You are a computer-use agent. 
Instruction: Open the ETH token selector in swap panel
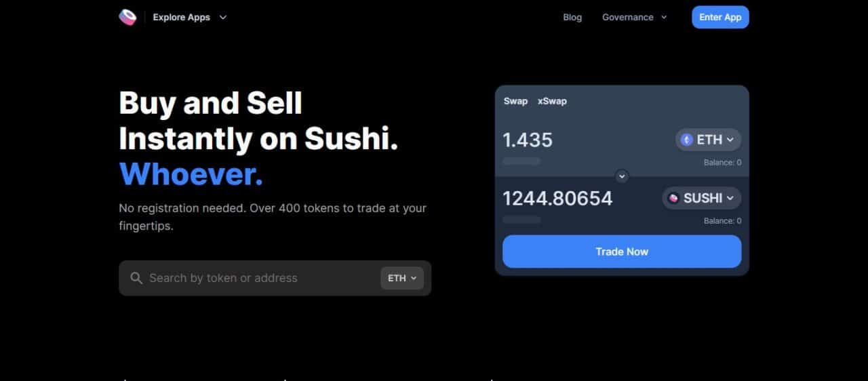[x=708, y=140]
